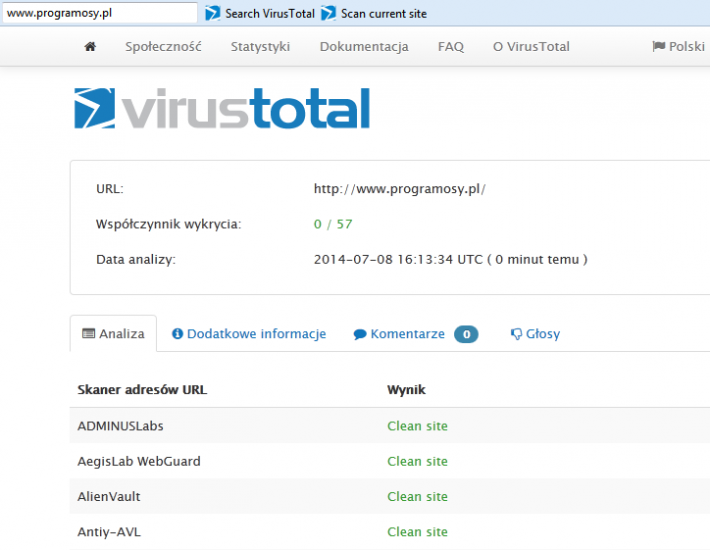Click the info icon before Dodatkowe informacje
The width and height of the screenshot is (710, 550).
(177, 334)
